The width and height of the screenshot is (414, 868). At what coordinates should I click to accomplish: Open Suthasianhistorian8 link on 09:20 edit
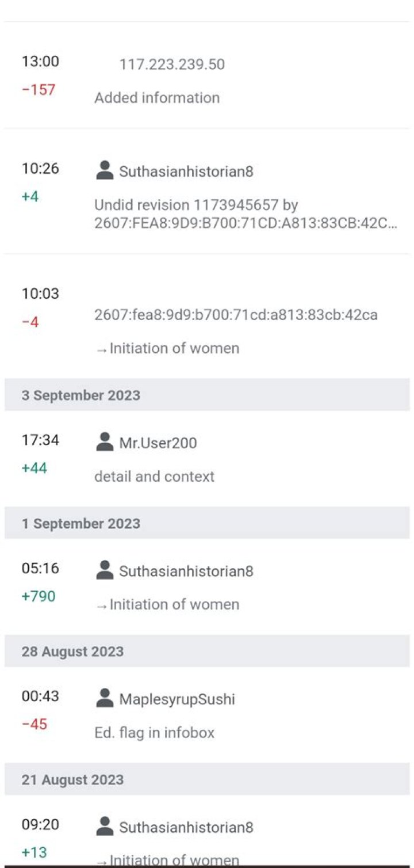click(x=186, y=828)
